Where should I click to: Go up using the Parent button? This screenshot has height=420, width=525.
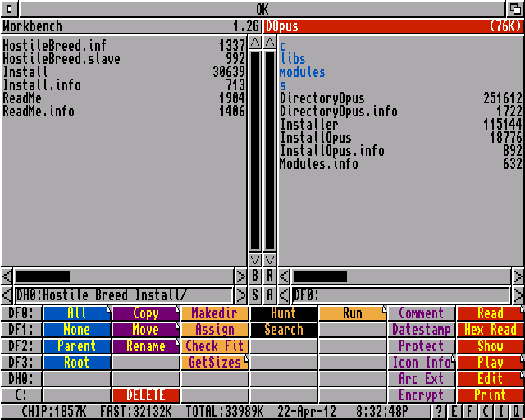(77, 346)
